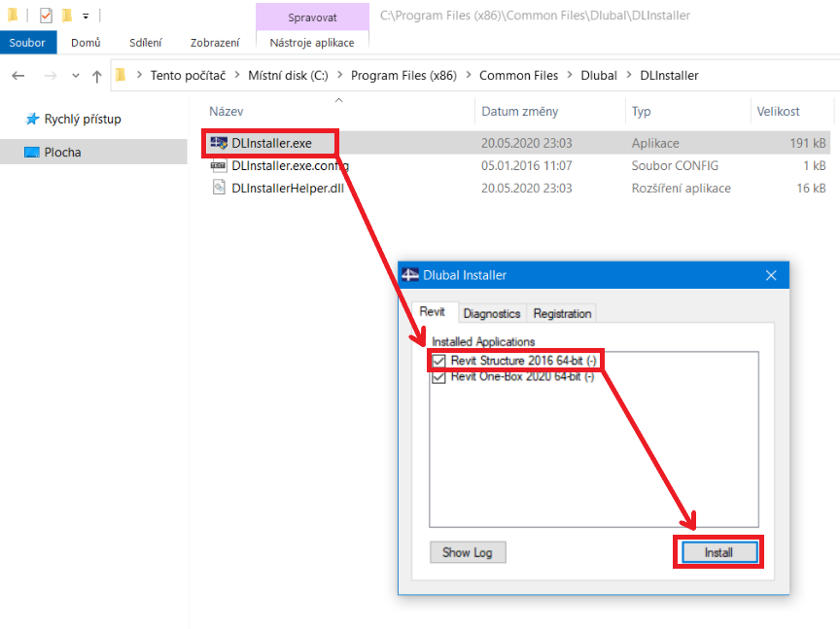Expand chevron after Dlubal breadcrumb
This screenshot has width=840, height=629.
(628, 75)
